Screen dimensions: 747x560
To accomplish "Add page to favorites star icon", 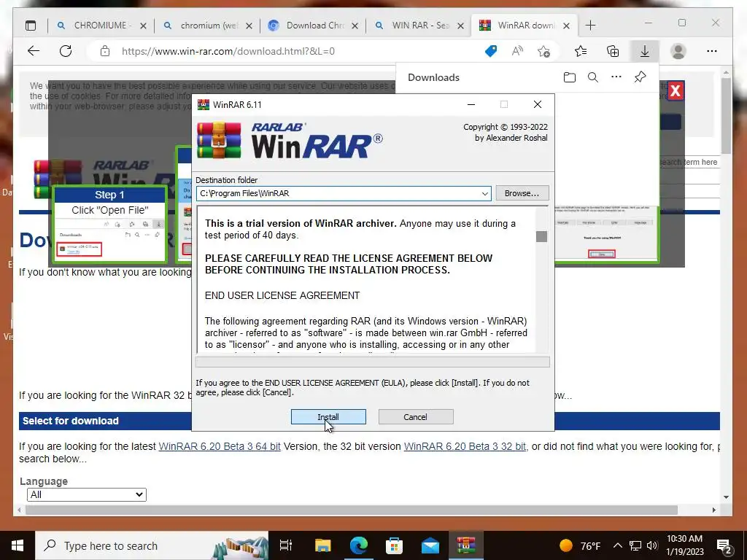I will pyautogui.click(x=543, y=51).
